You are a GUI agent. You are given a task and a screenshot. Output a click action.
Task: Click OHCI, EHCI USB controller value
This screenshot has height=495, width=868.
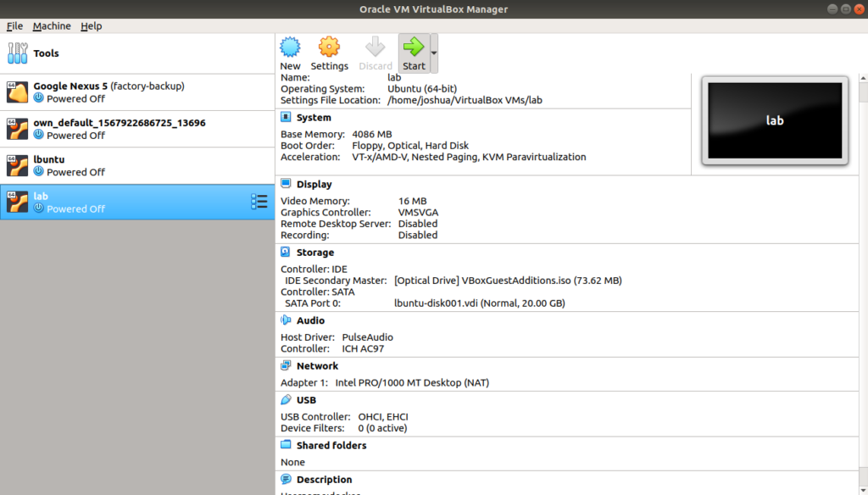click(383, 417)
